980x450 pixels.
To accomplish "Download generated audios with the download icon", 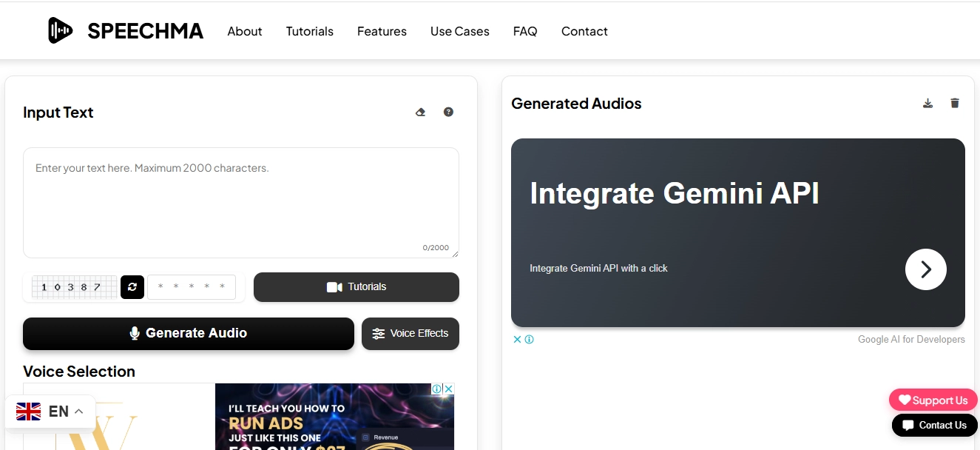I will coord(927,103).
